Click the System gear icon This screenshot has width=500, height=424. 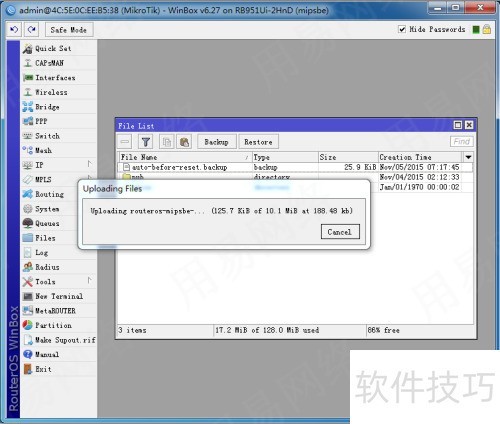pyautogui.click(x=28, y=209)
